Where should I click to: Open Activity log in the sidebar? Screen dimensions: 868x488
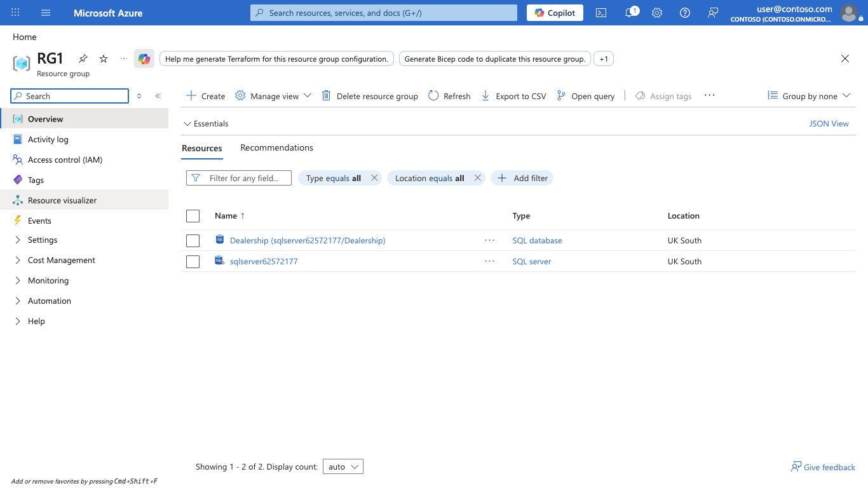84,139
